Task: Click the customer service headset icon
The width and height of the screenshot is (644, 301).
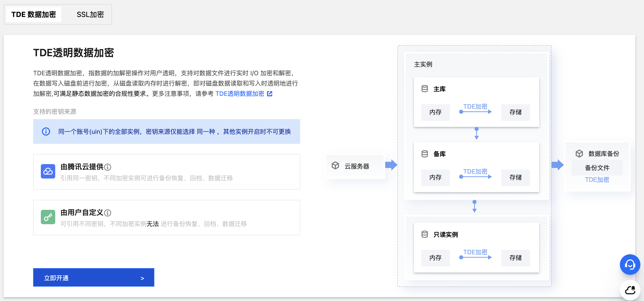Action: 630,265
